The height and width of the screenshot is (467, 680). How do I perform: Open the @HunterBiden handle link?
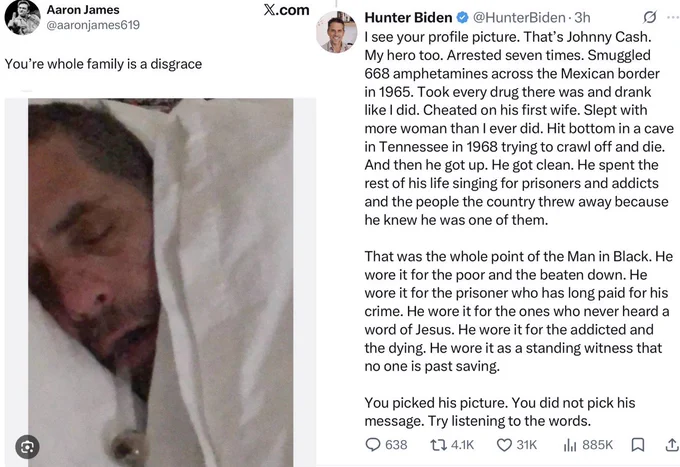519,18
